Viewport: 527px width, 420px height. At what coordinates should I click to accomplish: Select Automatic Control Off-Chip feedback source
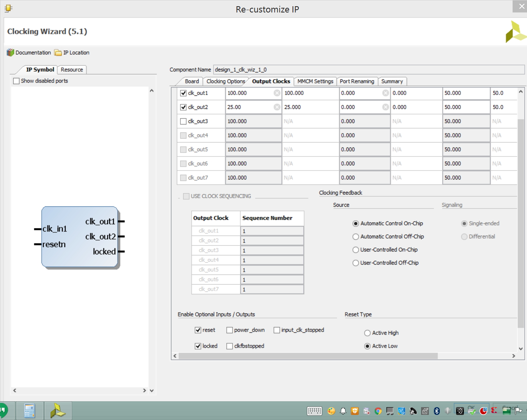click(x=356, y=237)
